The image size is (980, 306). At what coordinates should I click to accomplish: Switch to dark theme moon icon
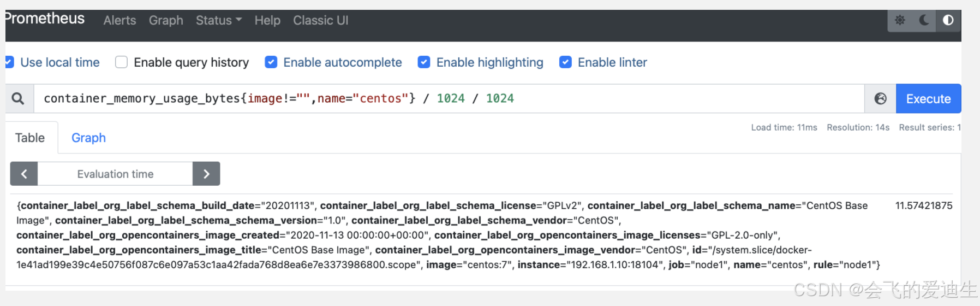click(x=924, y=20)
